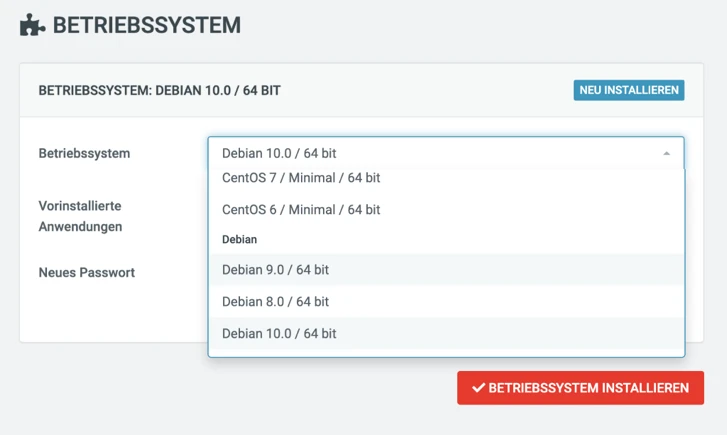Click the large BETRIEBSSYSTEM page heading
Screen dimensions: 727x435
(x=147, y=25)
